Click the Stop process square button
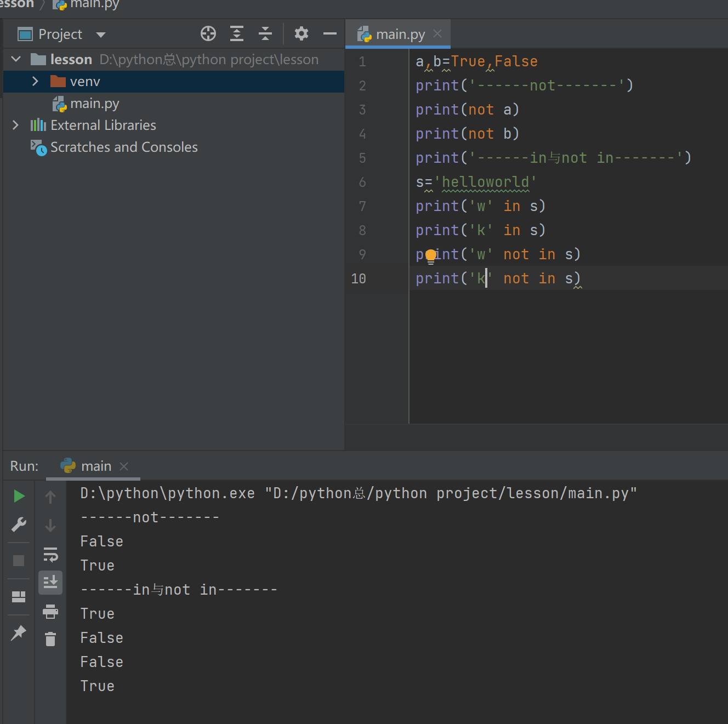 pos(19,561)
